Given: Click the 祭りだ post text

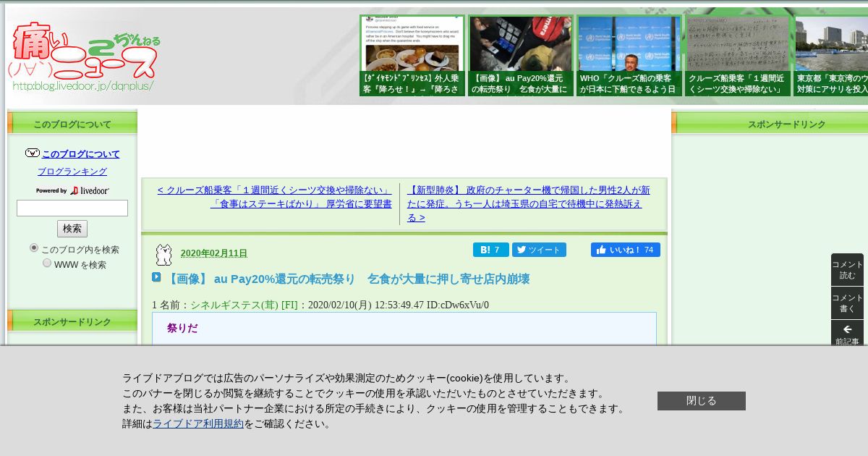Looking at the screenshot, I should click(182, 328).
